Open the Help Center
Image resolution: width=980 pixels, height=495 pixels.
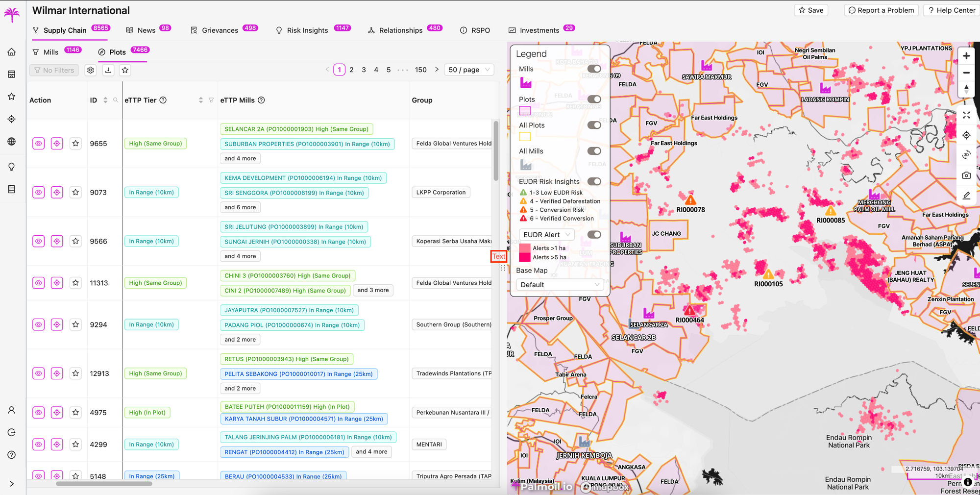click(x=951, y=10)
